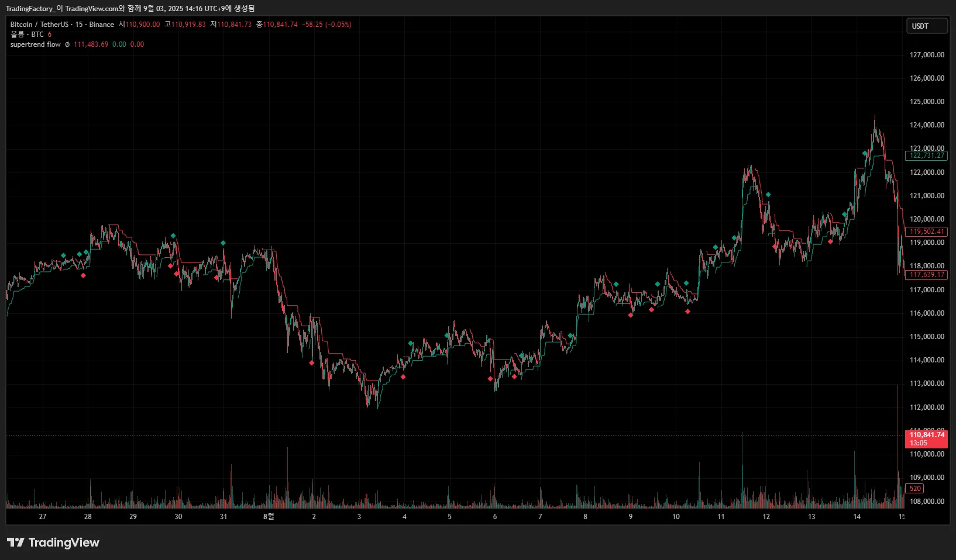The image size is (956, 560).
Task: Click the ∅ symbol in supertrend flow legend
Action: [67, 44]
